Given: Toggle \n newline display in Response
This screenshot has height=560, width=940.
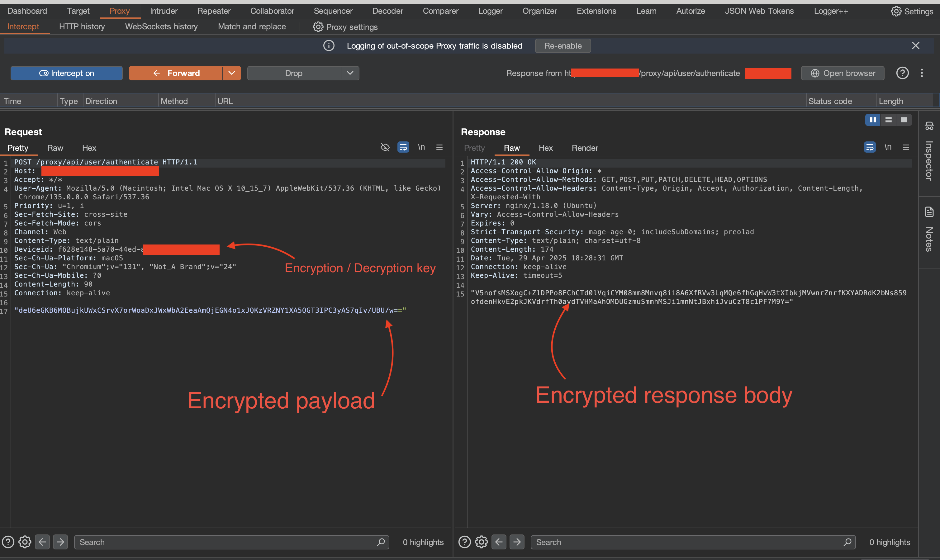Looking at the screenshot, I should [x=888, y=147].
